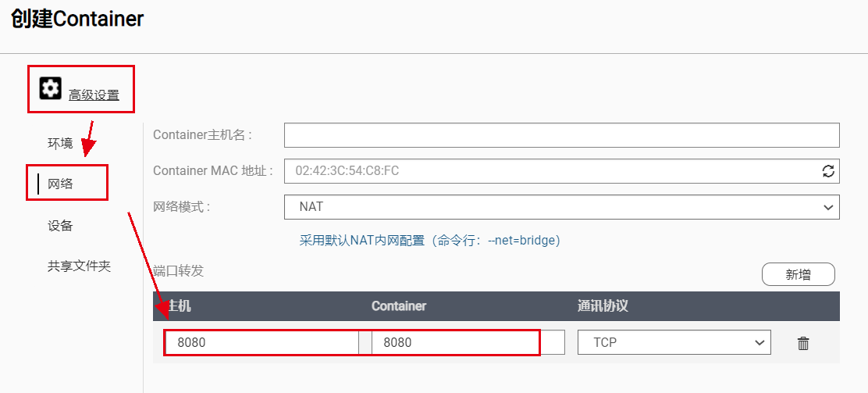Viewport: 868px width, 393px height.
Task: Delete the 8080 port forwarding row
Action: point(803,343)
